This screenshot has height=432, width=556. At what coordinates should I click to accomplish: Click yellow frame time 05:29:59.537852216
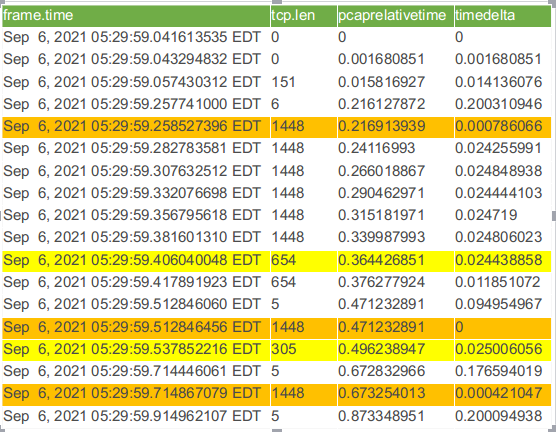click(x=136, y=349)
